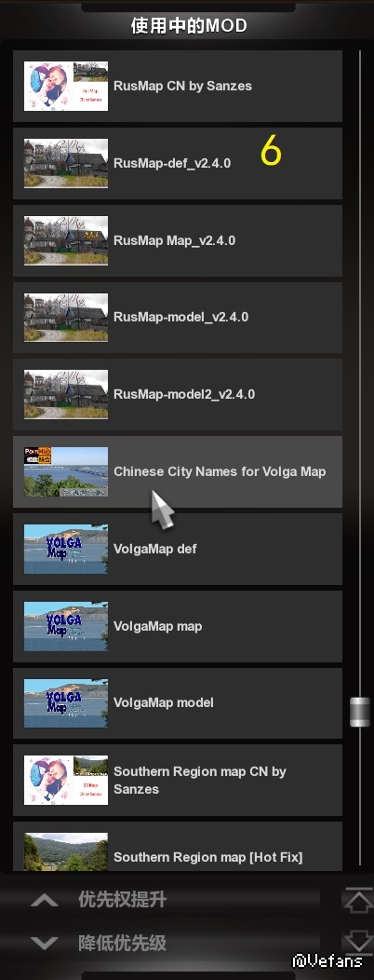This screenshot has height=980, width=374.
Task: Click the scrollbar track above the handle
Action: coord(360,374)
